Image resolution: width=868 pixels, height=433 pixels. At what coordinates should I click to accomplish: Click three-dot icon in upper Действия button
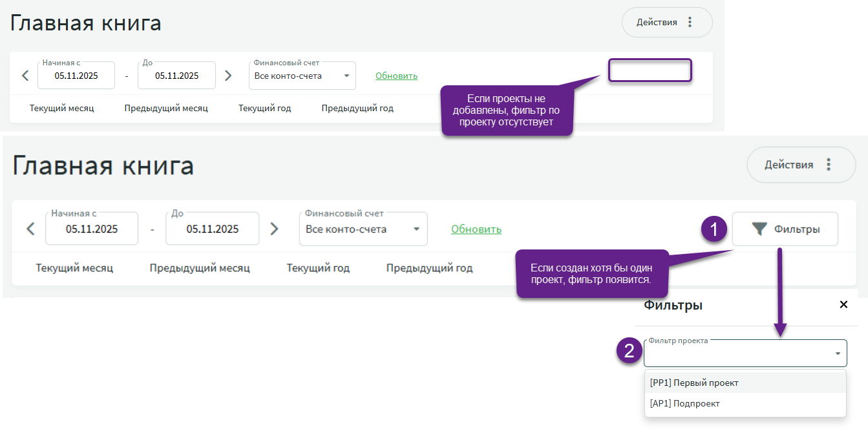pos(690,23)
